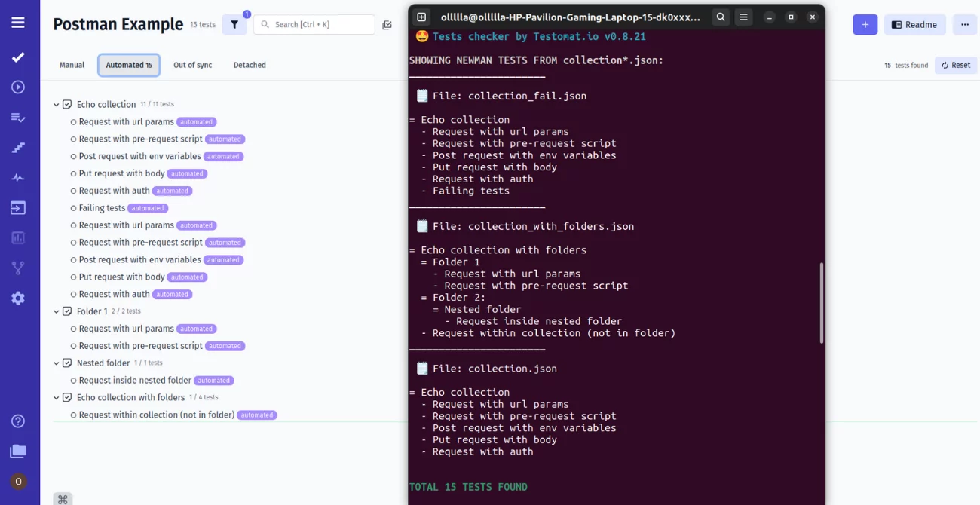The width and height of the screenshot is (980, 505).
Task: Switch to the Out of sync tab
Action: [x=192, y=65]
